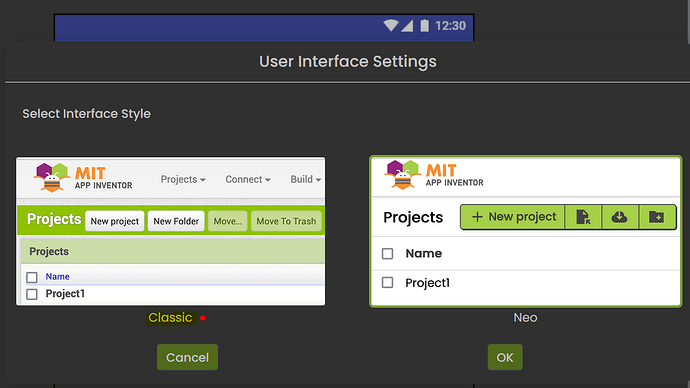Click the import project file icon in Neo preview
Image resolution: width=690 pixels, height=388 pixels.
pos(583,217)
